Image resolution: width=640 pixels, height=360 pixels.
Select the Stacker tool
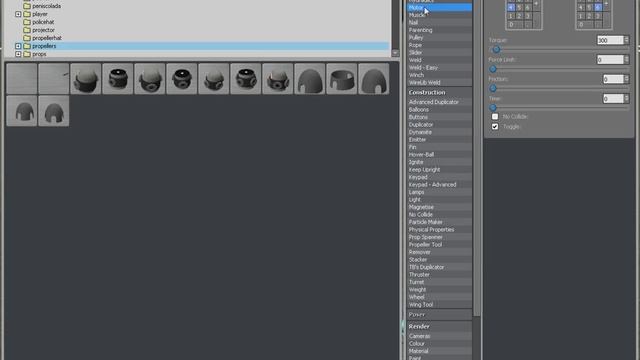(x=439, y=260)
